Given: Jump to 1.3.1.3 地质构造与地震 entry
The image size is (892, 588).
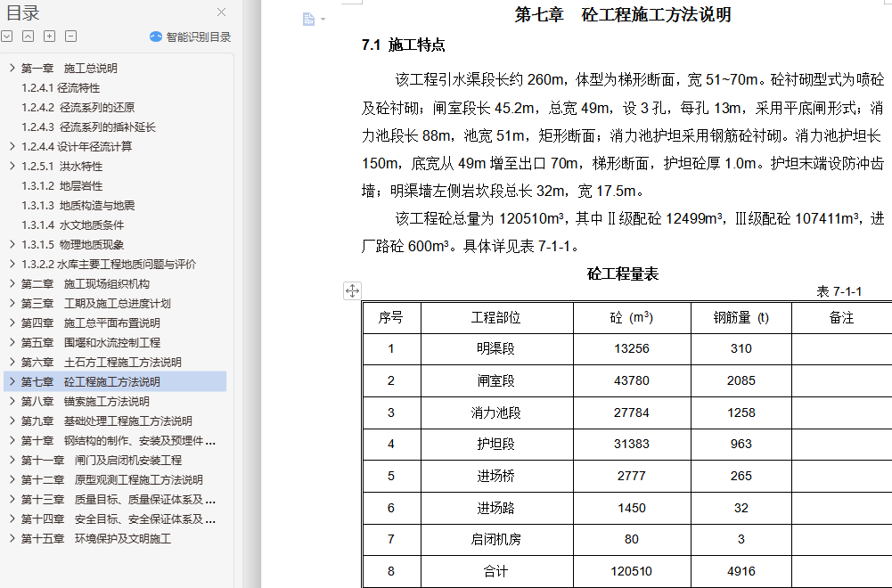Looking at the screenshot, I should (78, 205).
